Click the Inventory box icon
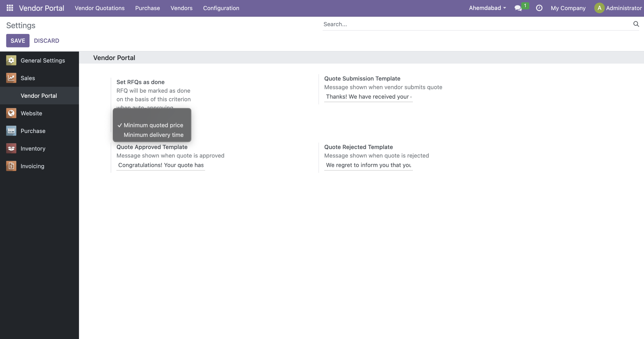Image resolution: width=644 pixels, height=339 pixels. click(11, 148)
